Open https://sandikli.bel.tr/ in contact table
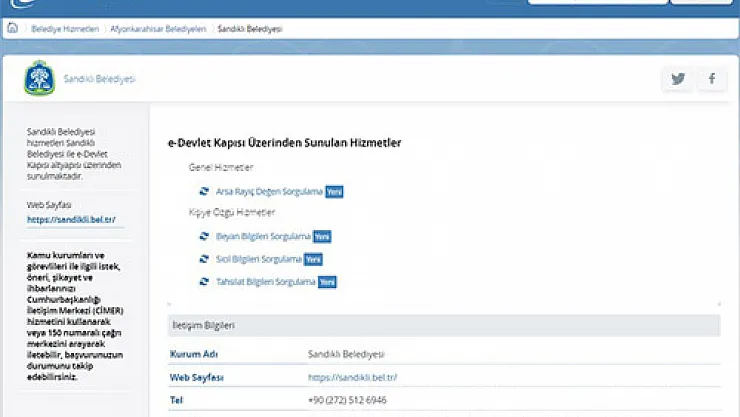The height and width of the screenshot is (417, 740). tap(353, 377)
